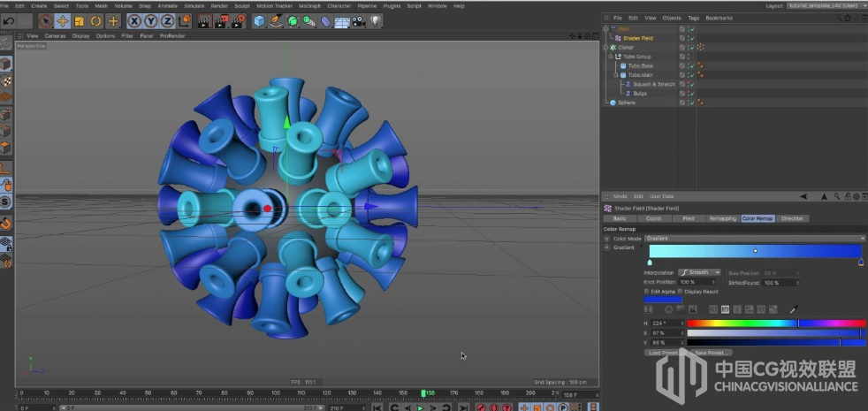Select the Sphere object
Screen dimensions: 868x411
click(627, 103)
